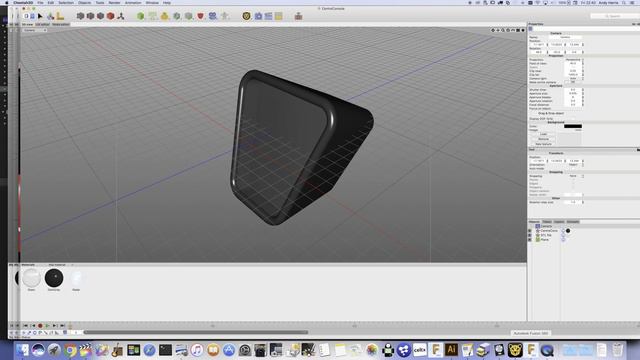Open the black background Color swatch

coord(573,126)
